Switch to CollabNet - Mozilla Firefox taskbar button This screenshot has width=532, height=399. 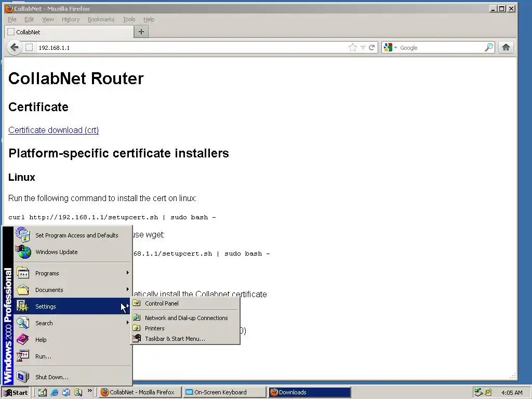coord(140,392)
